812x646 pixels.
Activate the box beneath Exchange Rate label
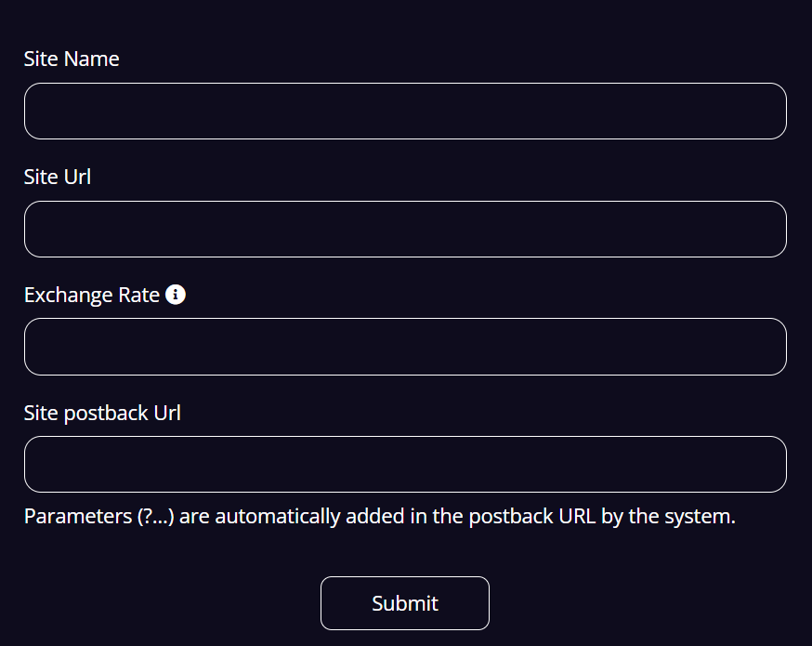pos(405,347)
